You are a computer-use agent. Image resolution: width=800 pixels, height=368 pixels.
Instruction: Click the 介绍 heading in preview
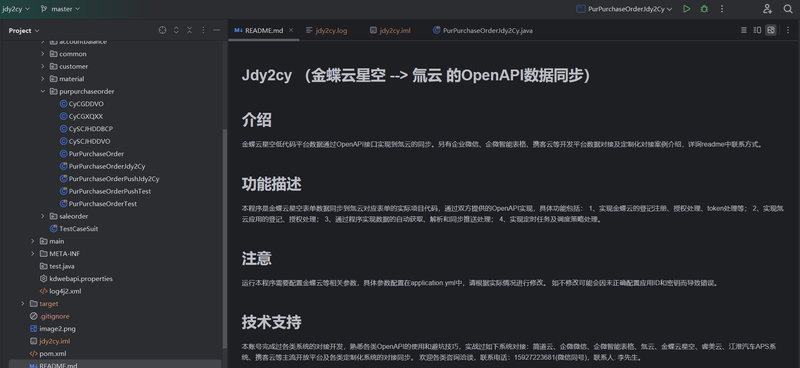pyautogui.click(x=257, y=120)
